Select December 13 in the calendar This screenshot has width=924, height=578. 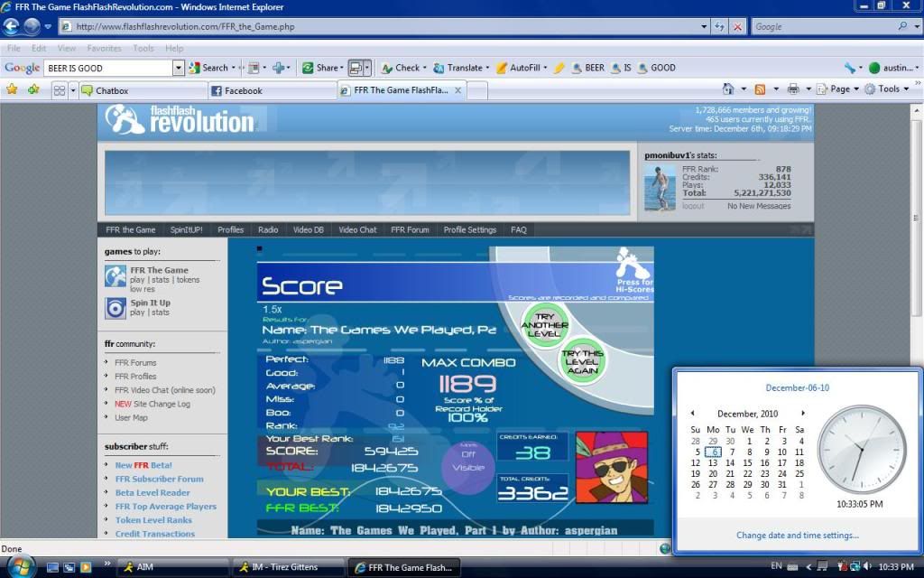(x=713, y=462)
